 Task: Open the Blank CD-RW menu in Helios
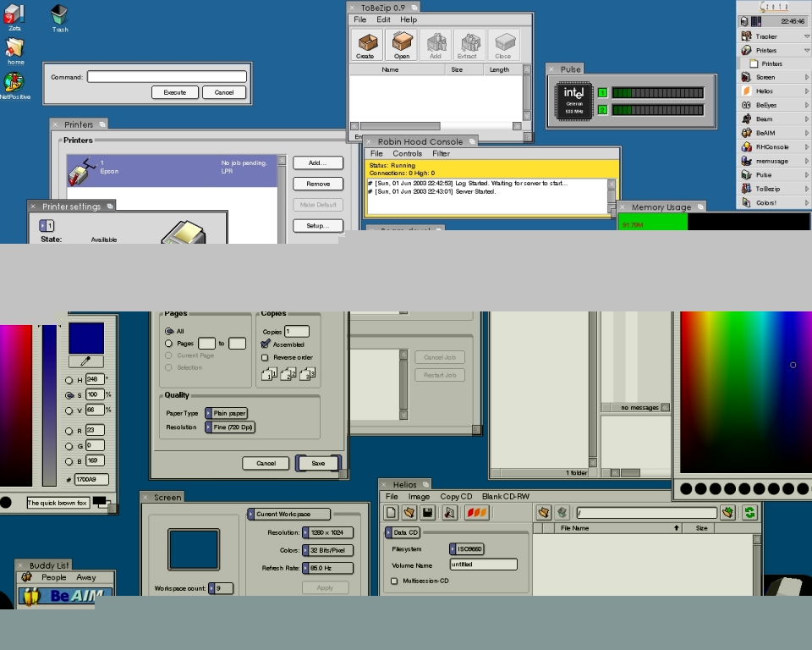(x=505, y=497)
